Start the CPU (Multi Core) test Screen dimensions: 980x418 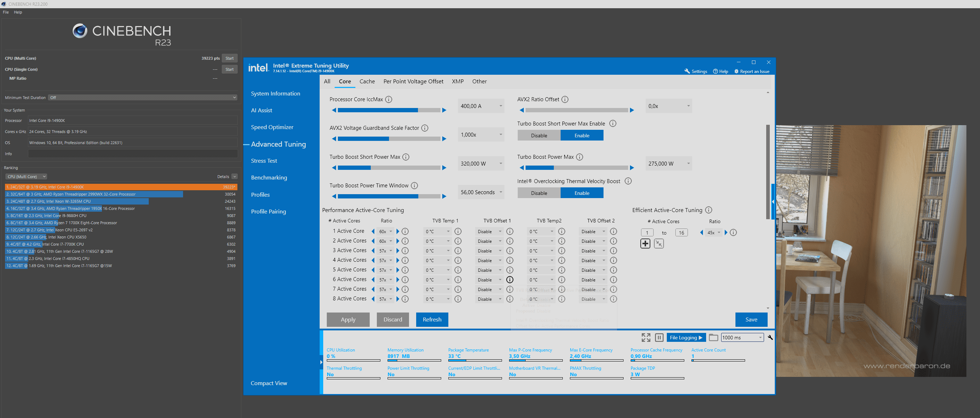tap(230, 58)
